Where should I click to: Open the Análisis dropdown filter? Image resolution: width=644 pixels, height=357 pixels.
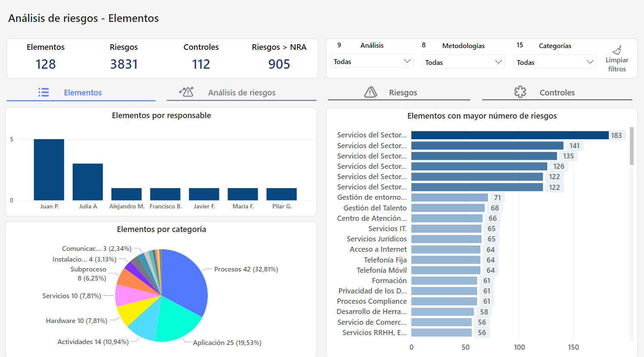pyautogui.click(x=372, y=61)
